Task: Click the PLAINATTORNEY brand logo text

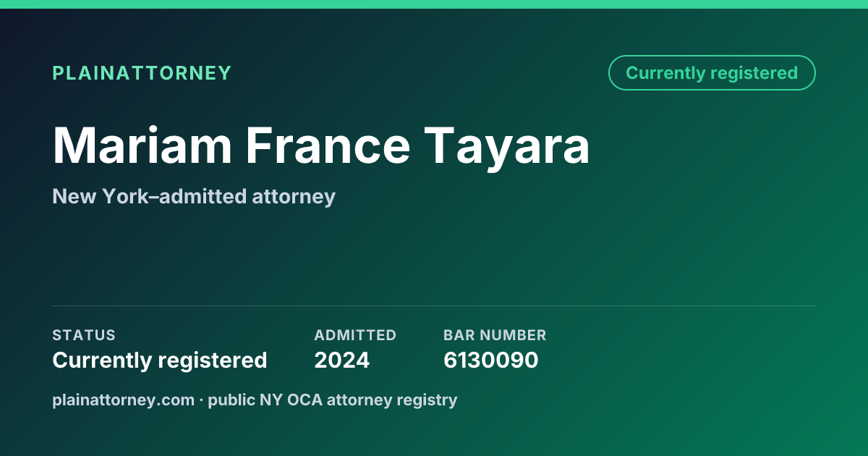Action: pos(142,73)
